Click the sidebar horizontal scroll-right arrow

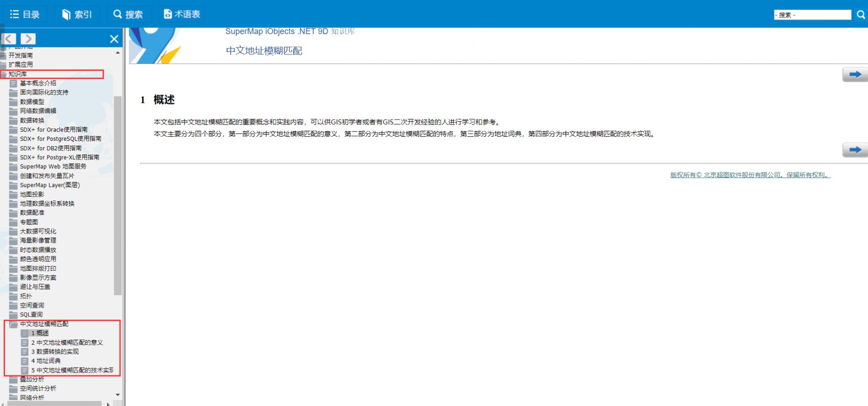pos(108,404)
